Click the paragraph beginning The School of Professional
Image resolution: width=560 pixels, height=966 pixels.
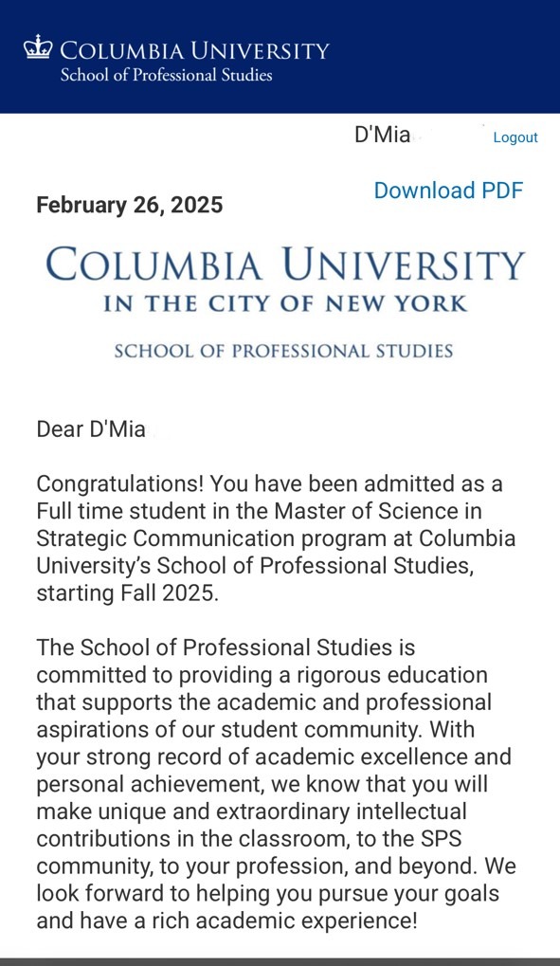[276, 784]
